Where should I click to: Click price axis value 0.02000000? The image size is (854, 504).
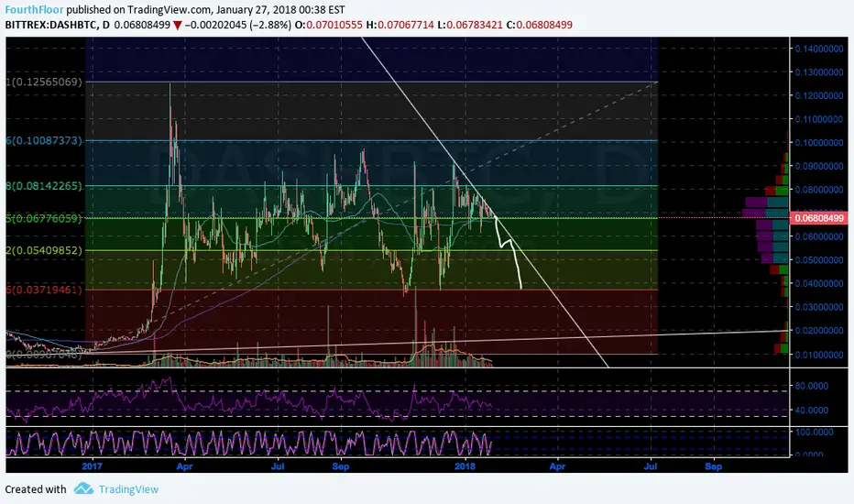point(819,331)
